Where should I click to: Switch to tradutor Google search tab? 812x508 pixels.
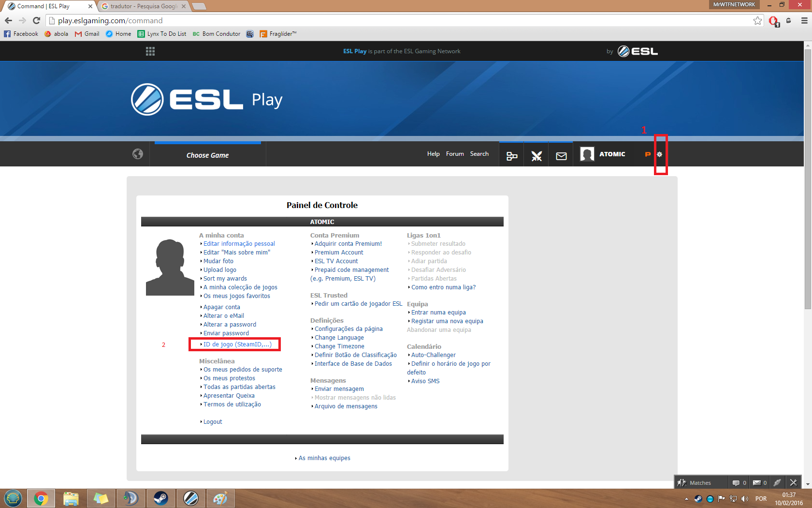144,6
